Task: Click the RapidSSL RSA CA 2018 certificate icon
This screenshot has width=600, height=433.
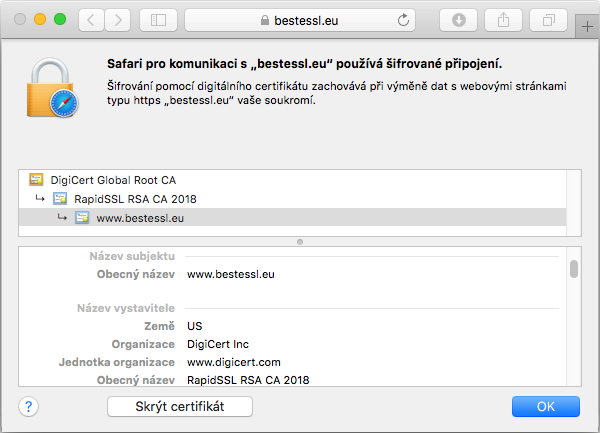Action: (x=60, y=199)
